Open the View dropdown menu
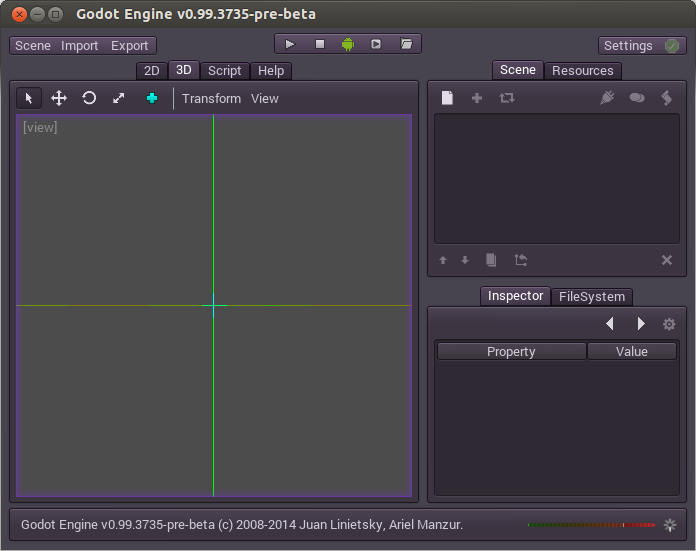Image resolution: width=696 pixels, height=551 pixels. (265, 98)
